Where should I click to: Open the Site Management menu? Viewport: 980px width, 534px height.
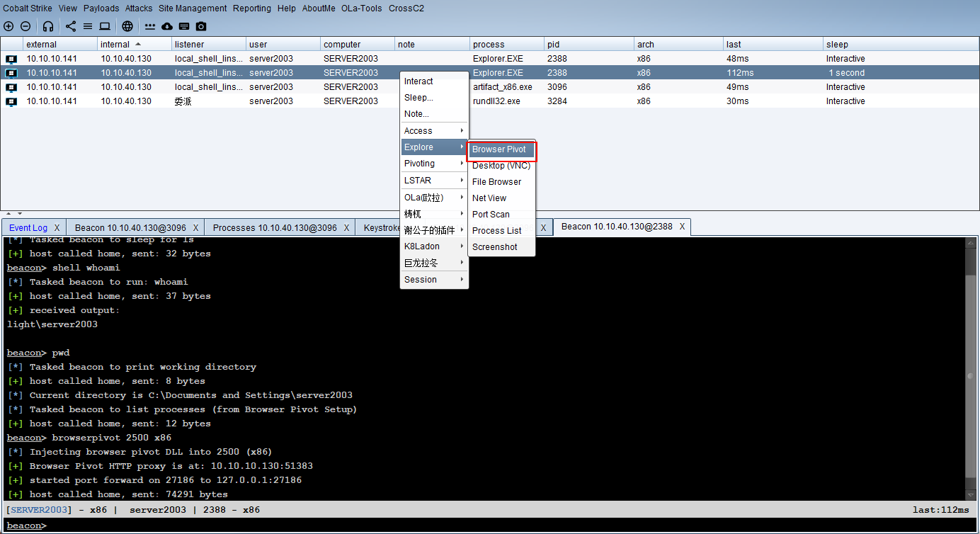tap(193, 8)
